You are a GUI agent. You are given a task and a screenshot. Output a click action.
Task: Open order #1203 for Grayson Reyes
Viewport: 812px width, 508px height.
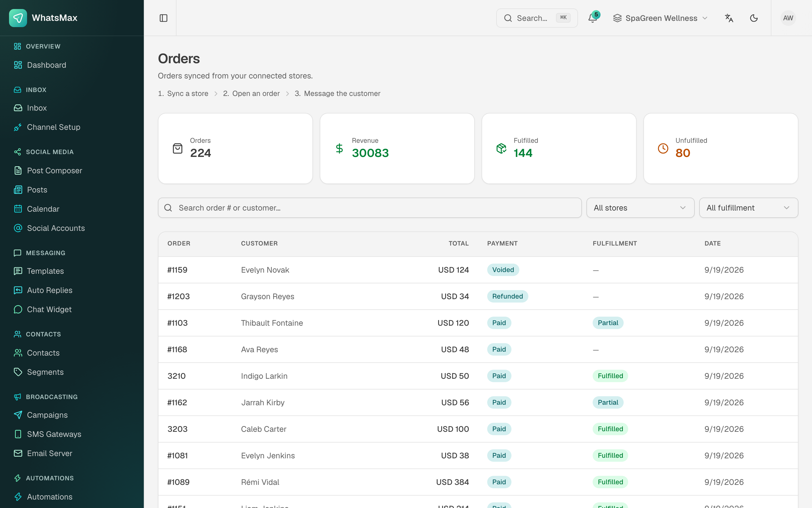478,296
